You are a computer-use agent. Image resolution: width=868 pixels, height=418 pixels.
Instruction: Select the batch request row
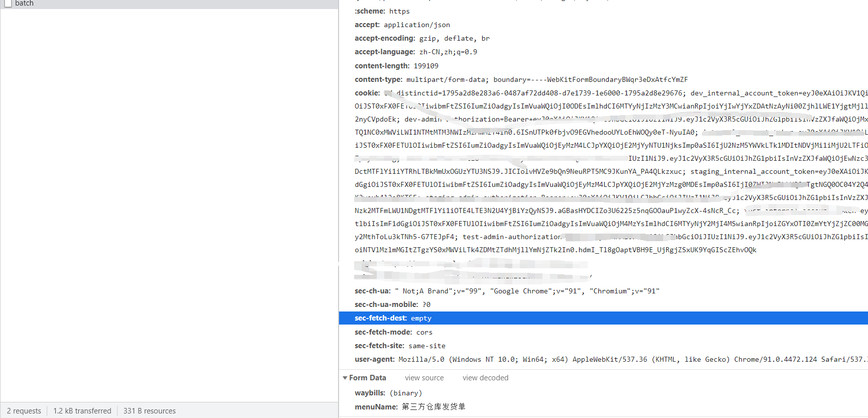(169, 4)
